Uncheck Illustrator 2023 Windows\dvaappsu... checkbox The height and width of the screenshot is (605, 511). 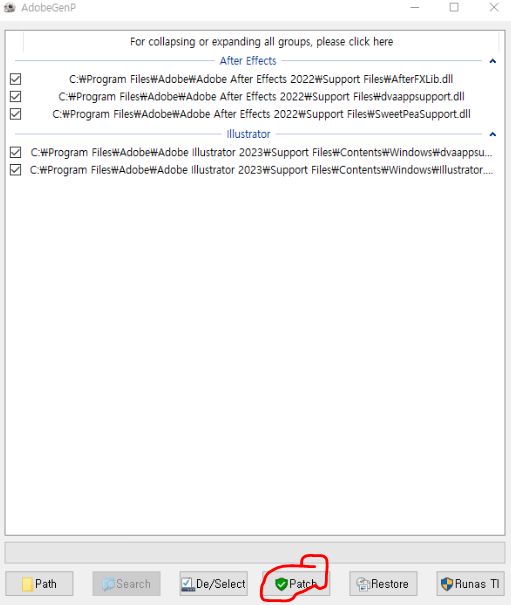coord(15,152)
